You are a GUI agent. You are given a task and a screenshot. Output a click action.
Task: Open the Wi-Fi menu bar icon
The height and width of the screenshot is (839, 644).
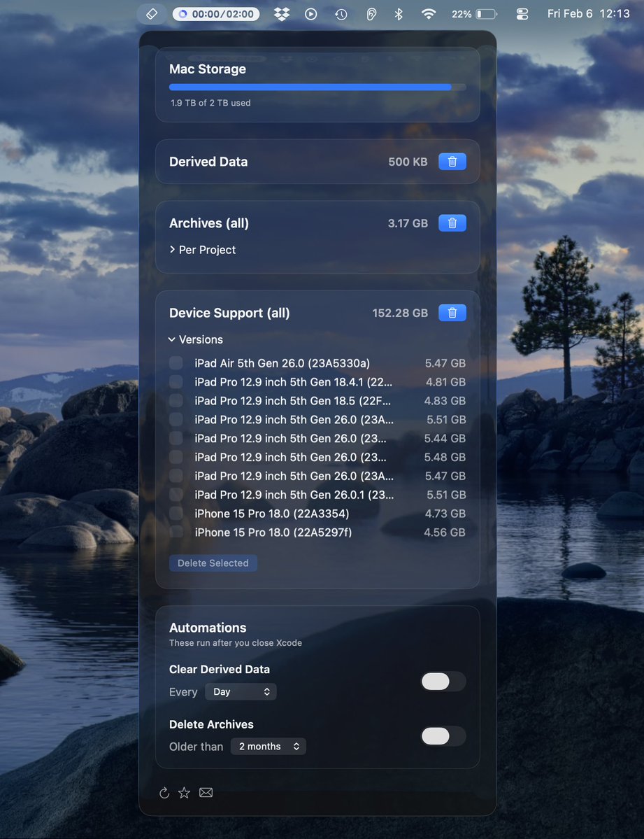tap(429, 14)
